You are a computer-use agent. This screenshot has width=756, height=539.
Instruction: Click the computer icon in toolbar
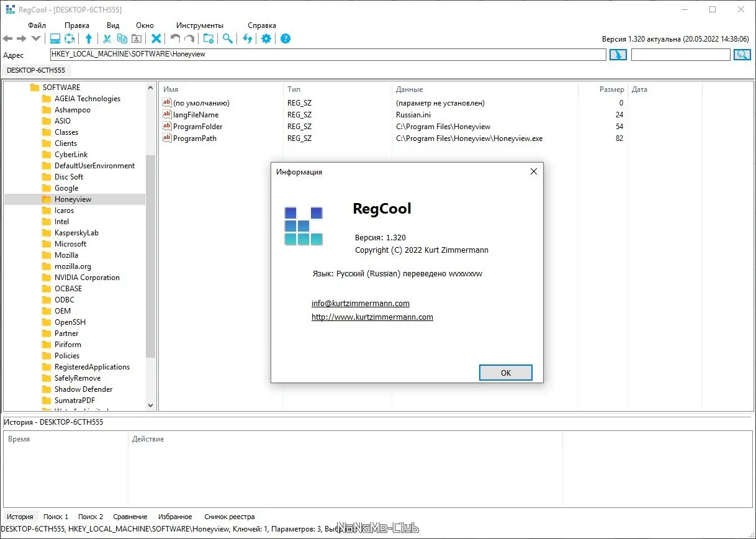(55, 38)
